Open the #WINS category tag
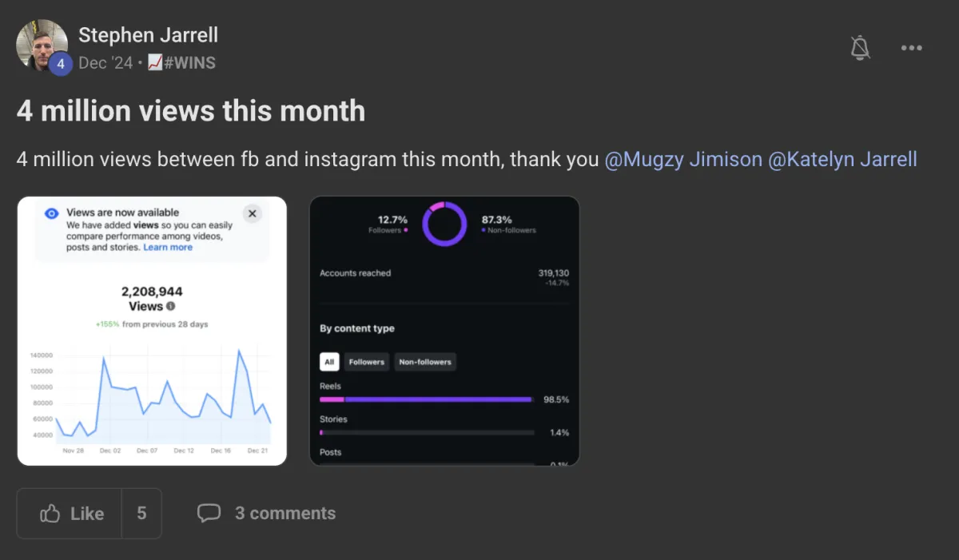Screen dimensions: 959x560 (x=182, y=62)
